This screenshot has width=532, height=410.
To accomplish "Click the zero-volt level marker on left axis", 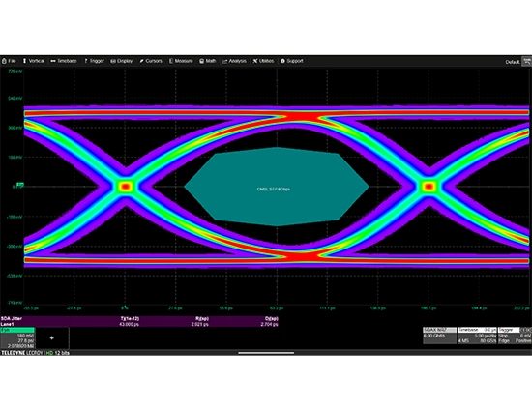I will click(19, 186).
